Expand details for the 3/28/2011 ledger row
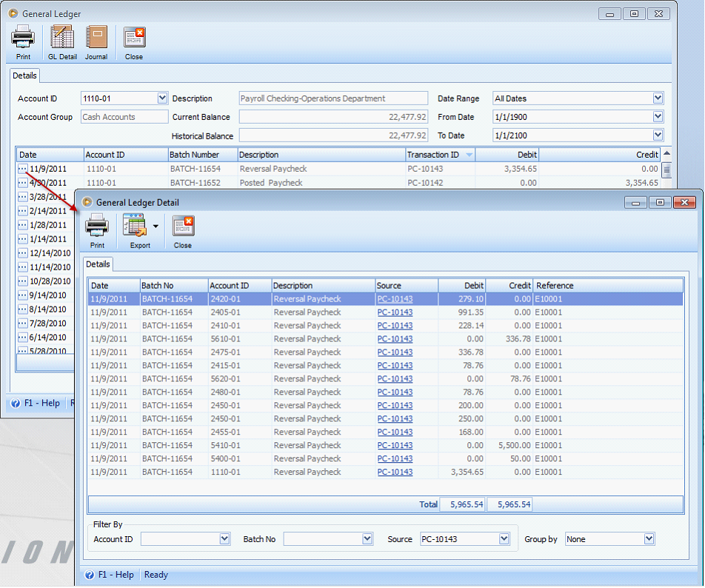Screen dimensions: 705x588 coord(23,196)
